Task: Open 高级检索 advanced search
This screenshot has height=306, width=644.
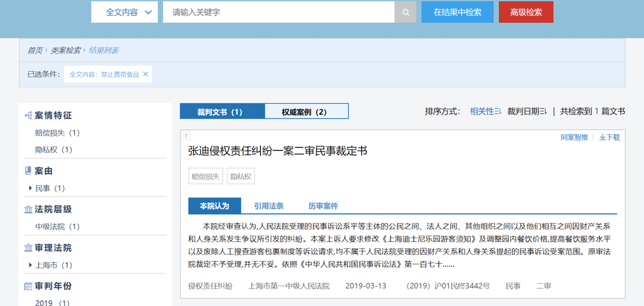Action: [x=526, y=12]
